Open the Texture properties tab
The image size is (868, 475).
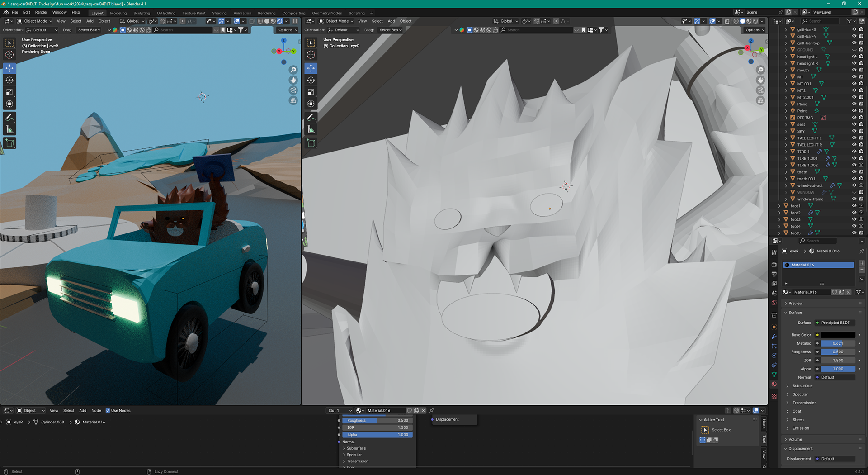pos(774,396)
